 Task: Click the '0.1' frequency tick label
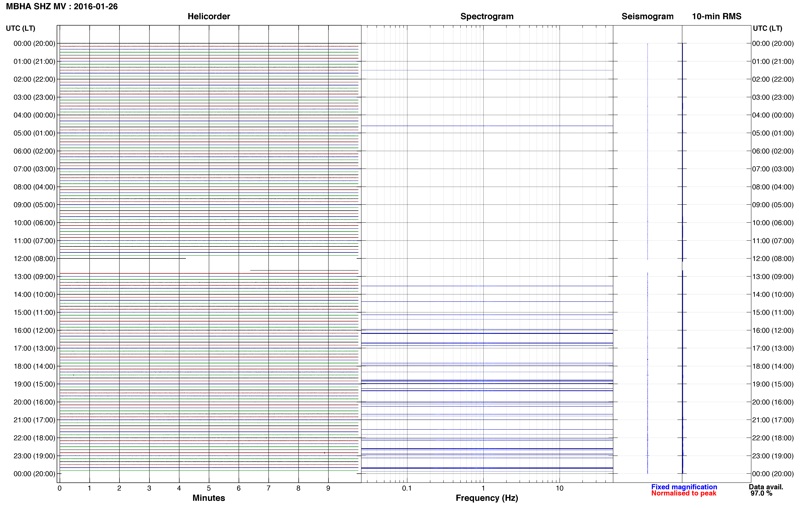(407, 488)
